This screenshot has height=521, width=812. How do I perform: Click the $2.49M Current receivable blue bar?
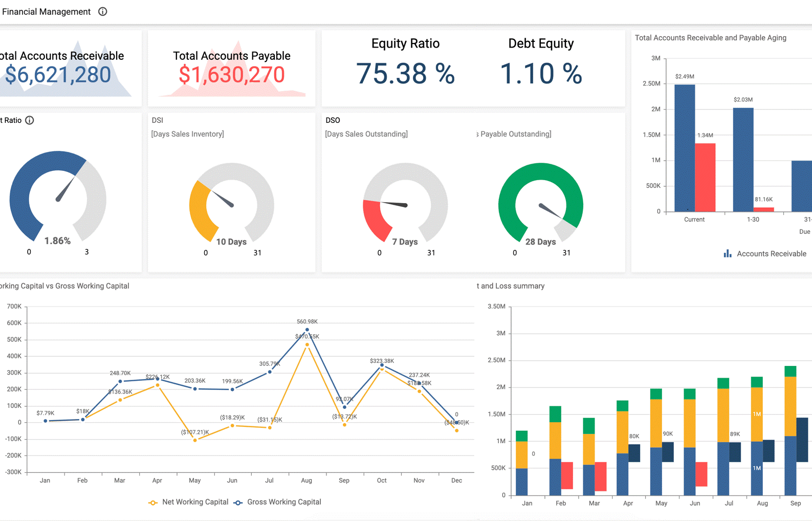(x=685, y=148)
